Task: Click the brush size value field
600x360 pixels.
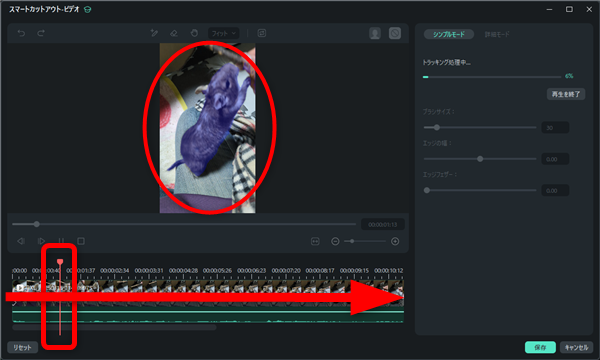Action: pos(555,128)
